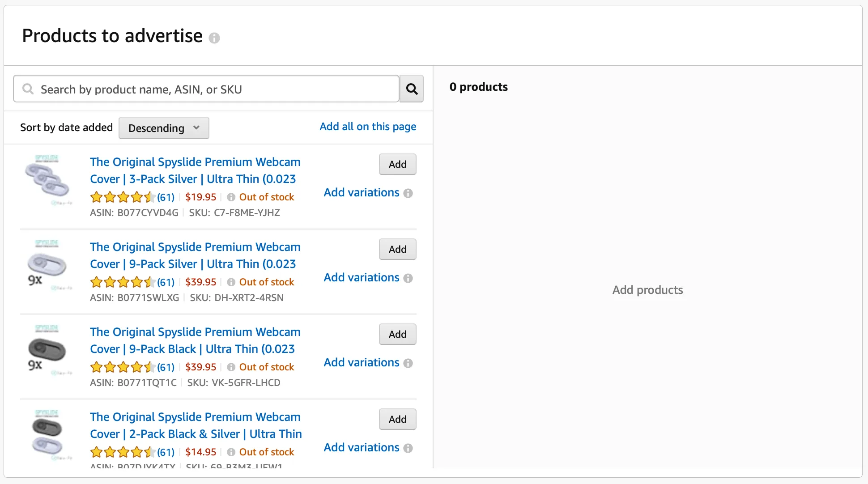Click the 9-Pack Black product thumbnail
This screenshot has height=484, width=868.
pyautogui.click(x=47, y=349)
